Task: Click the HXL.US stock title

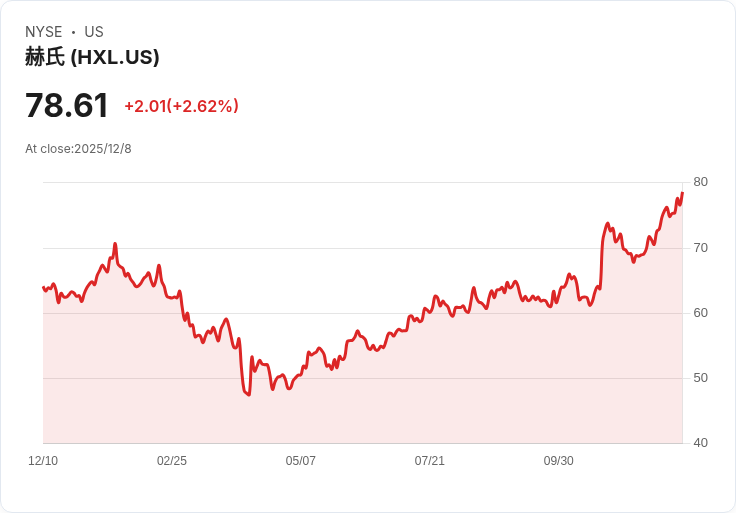Action: pos(92,57)
